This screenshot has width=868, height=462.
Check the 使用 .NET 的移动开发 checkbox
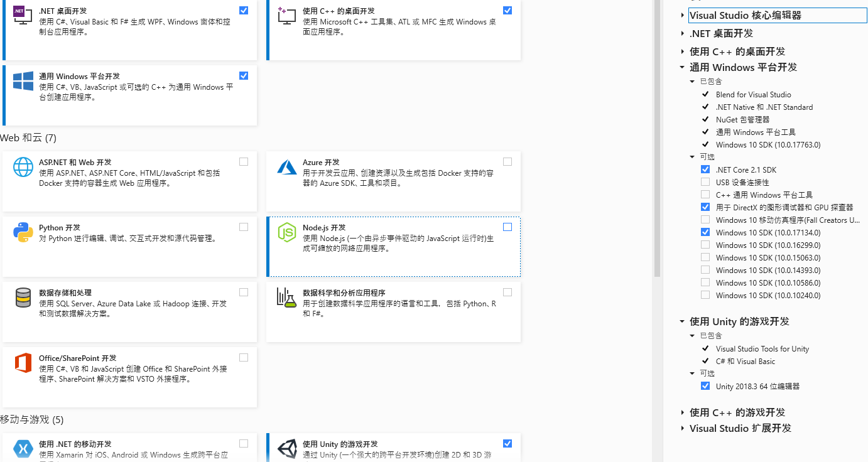pos(244,444)
